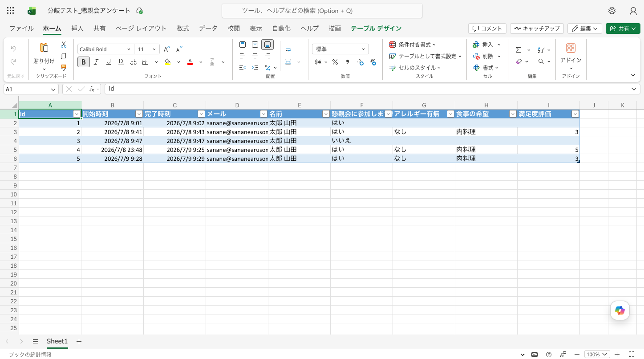Switch to the データ ribbon tab

(208, 29)
